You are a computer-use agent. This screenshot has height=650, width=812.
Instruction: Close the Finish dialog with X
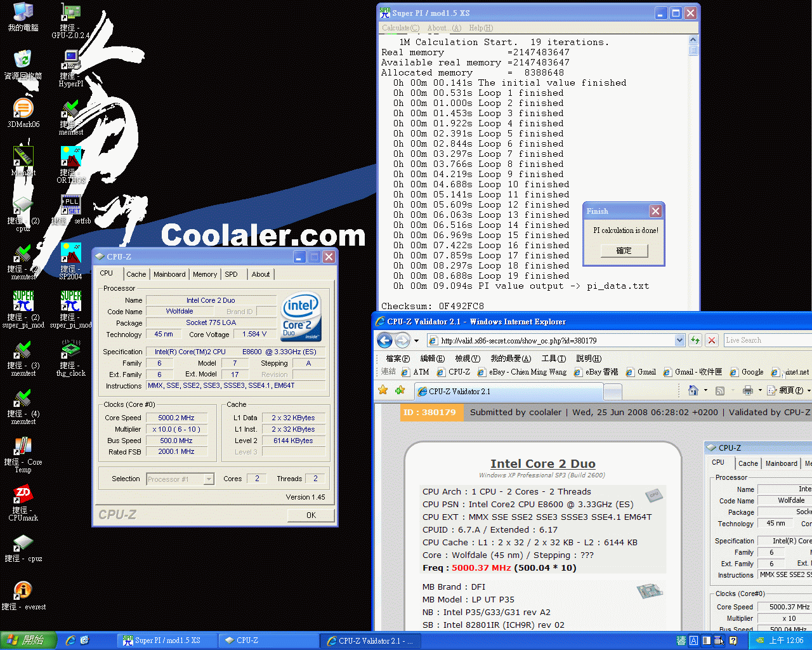click(656, 211)
